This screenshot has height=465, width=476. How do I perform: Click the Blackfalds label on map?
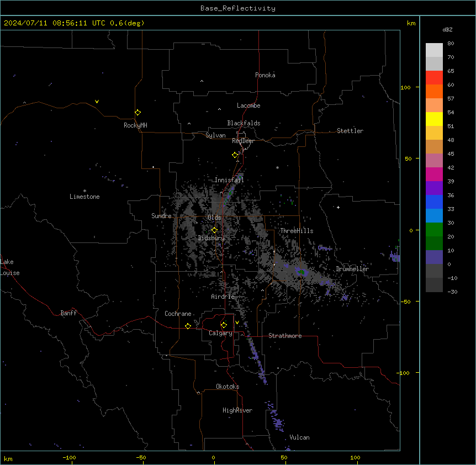[x=244, y=123]
